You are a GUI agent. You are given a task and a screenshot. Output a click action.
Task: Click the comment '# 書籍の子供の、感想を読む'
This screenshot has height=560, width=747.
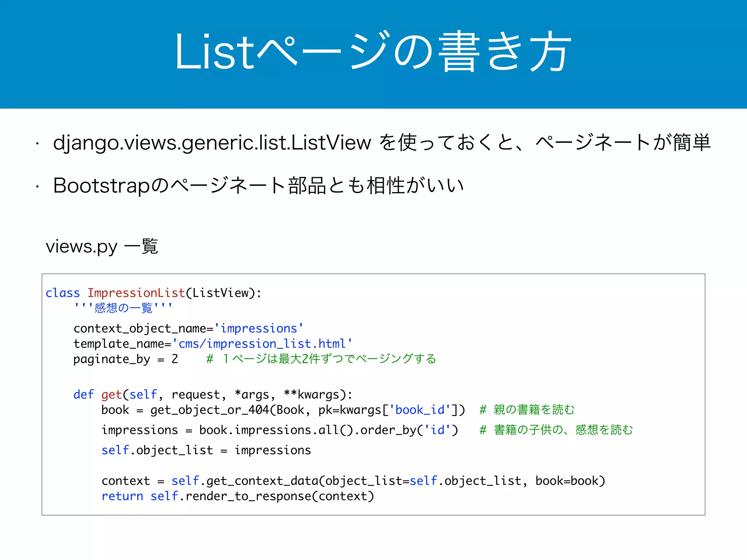(556, 430)
